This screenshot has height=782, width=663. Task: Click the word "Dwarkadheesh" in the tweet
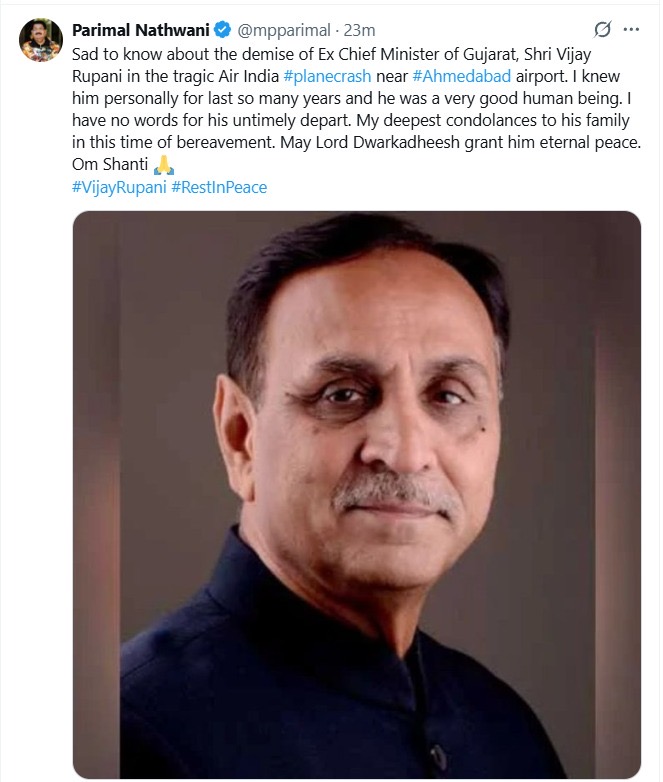406,142
